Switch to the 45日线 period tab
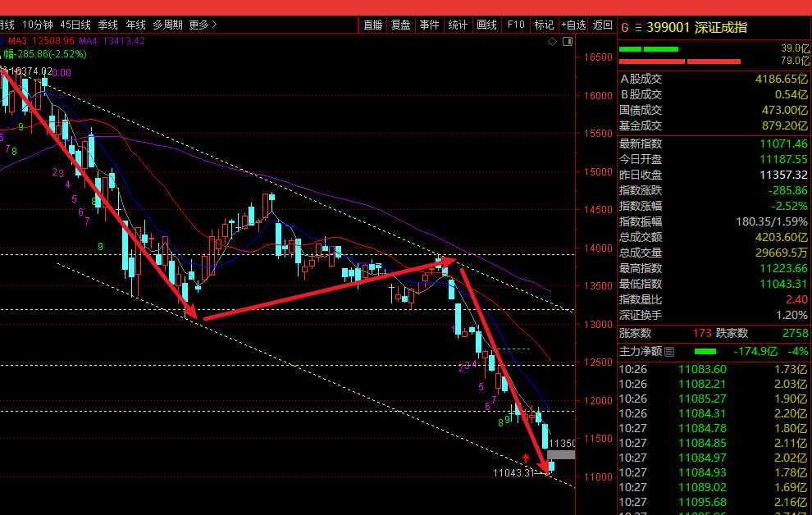The height and width of the screenshot is (515, 812). [75, 25]
